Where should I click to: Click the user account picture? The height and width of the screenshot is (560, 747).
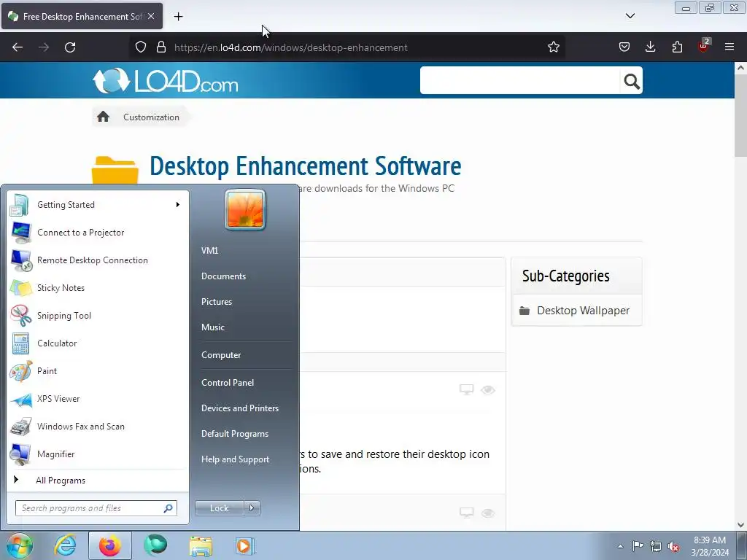[245, 209]
